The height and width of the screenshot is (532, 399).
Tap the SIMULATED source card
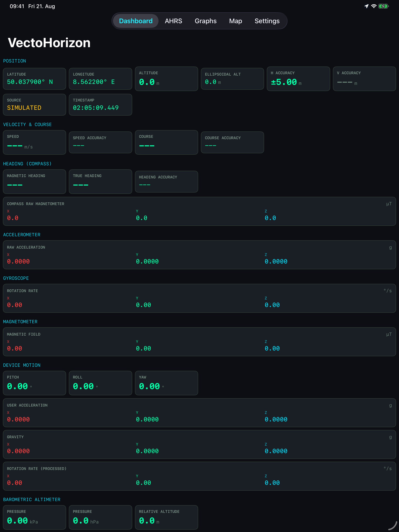(34, 105)
